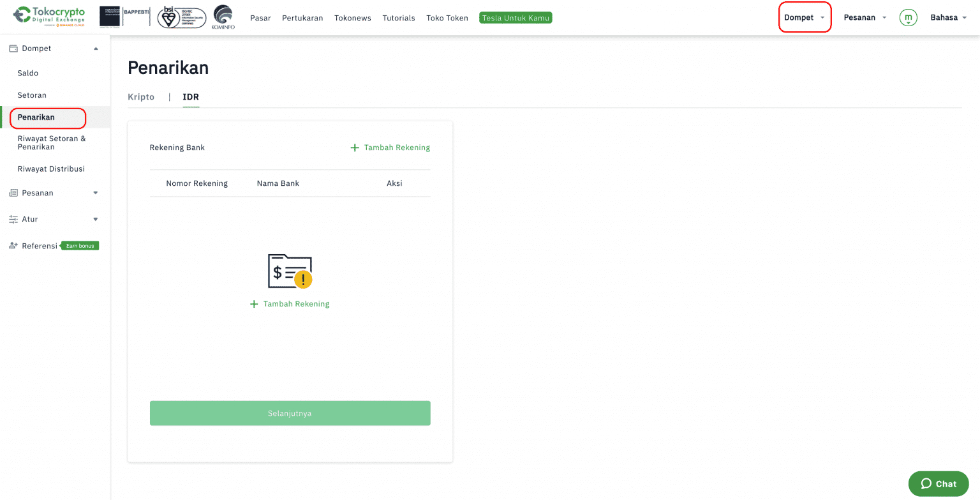
Task: Open the Bahasa language dropdown
Action: point(949,18)
